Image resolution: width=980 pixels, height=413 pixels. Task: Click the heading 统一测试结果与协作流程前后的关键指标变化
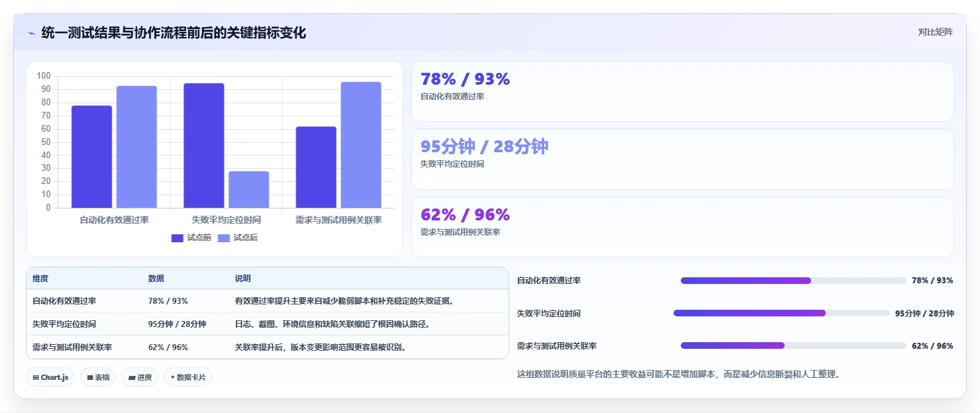173,32
